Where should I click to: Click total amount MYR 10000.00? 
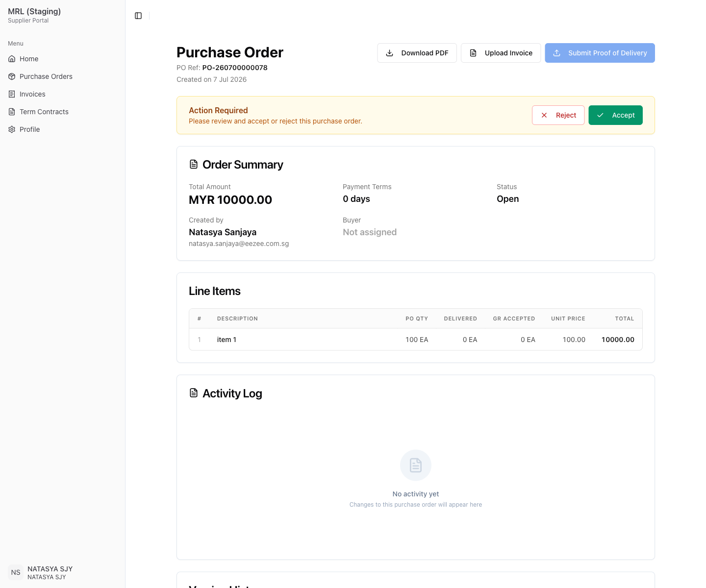pyautogui.click(x=230, y=200)
